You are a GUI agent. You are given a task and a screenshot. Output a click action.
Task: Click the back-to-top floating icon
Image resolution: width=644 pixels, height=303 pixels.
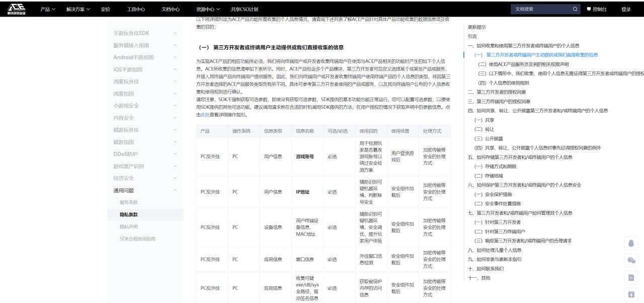pos(631,294)
